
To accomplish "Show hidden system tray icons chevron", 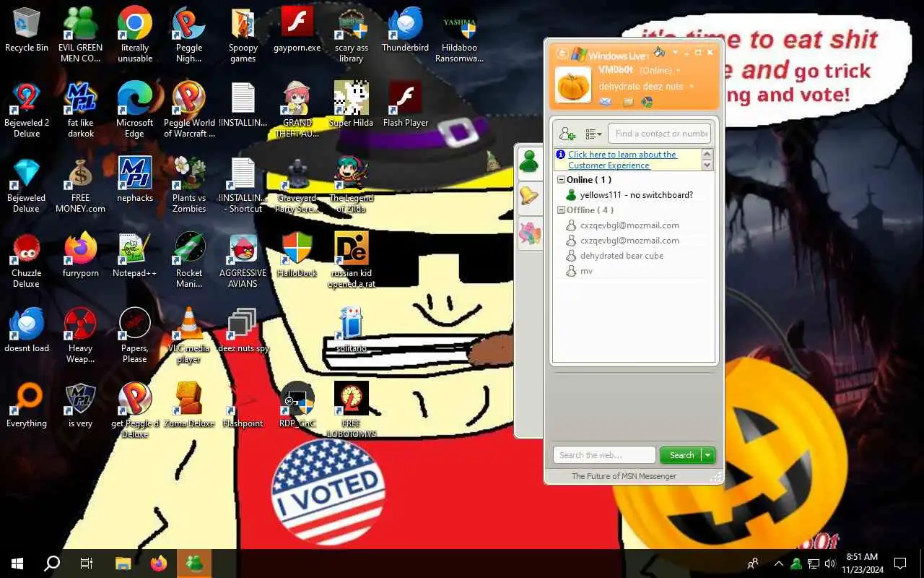I will (779, 564).
